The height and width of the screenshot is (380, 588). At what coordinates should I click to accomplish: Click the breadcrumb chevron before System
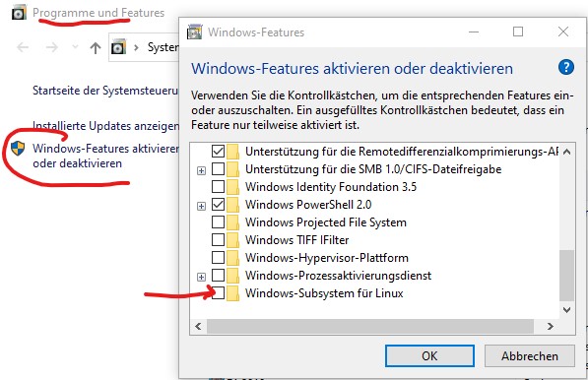pyautogui.click(x=136, y=47)
